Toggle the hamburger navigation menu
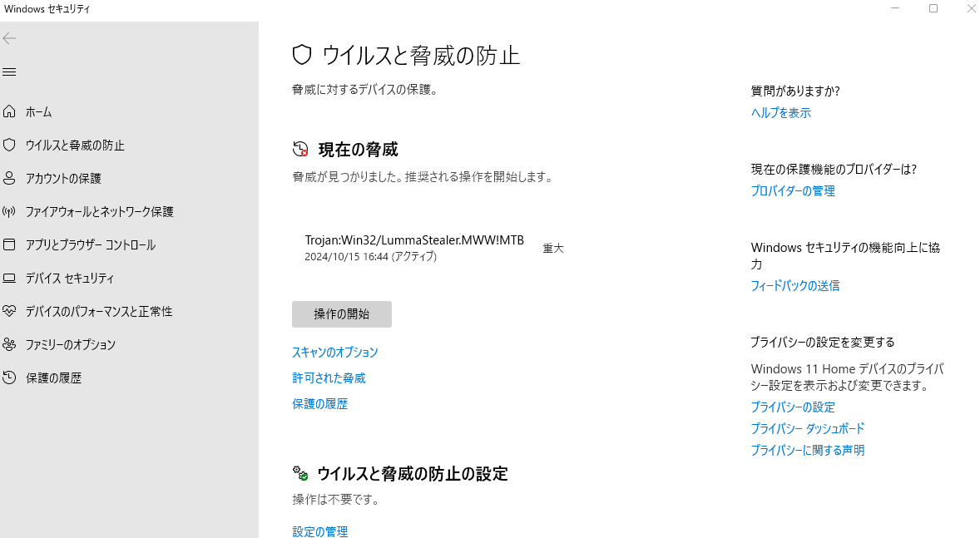 10,72
